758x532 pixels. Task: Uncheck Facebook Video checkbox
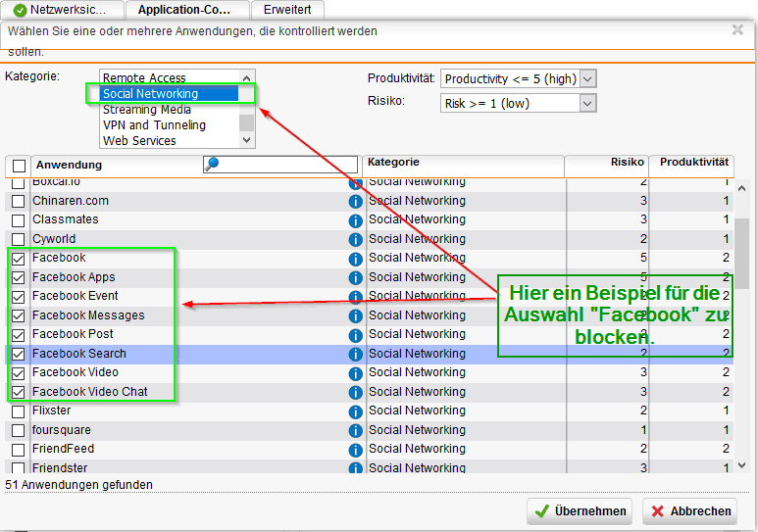[x=18, y=373]
